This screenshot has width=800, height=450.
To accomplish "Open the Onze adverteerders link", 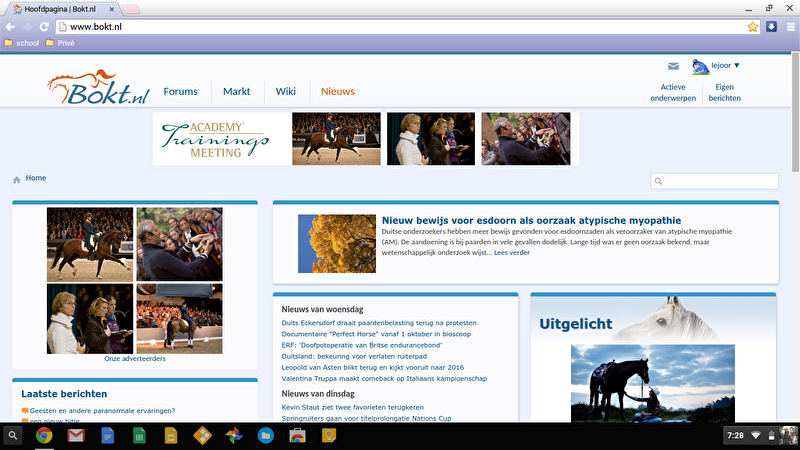I will pos(135,359).
